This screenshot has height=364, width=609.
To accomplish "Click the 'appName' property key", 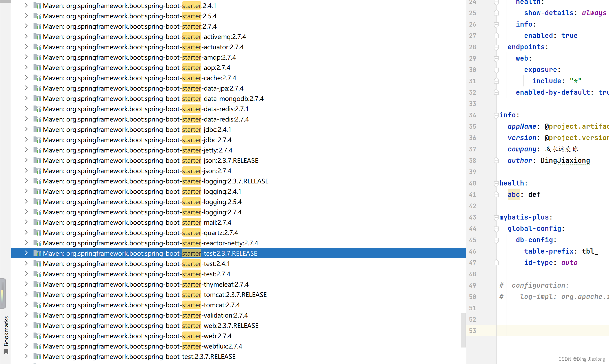I will (x=522, y=126).
